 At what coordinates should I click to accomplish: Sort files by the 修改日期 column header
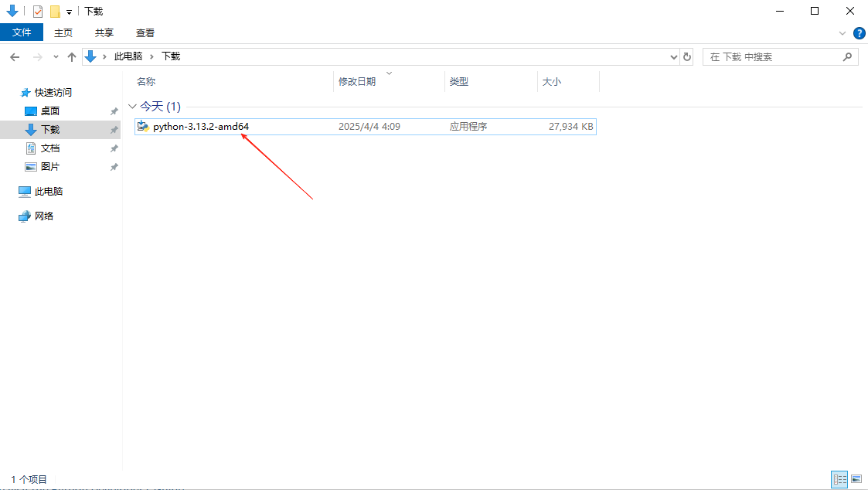coord(357,82)
